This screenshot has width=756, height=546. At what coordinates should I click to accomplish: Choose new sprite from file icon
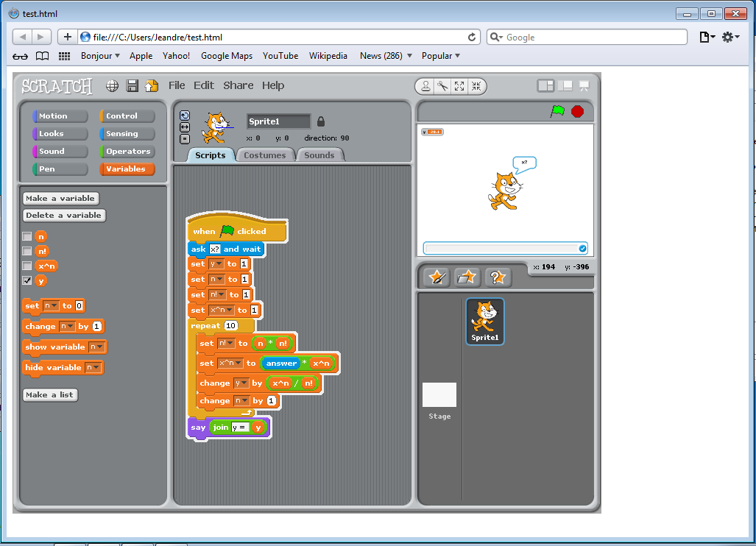[x=466, y=277]
